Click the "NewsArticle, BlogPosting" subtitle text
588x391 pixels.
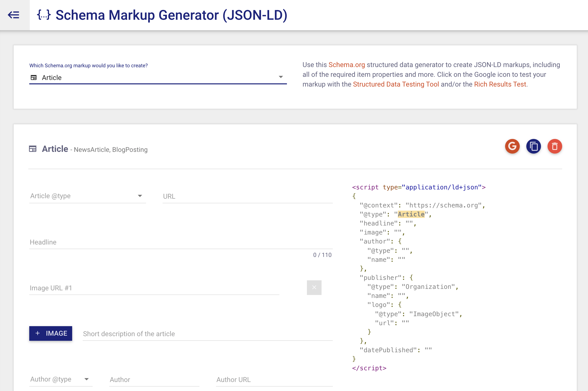click(x=111, y=150)
